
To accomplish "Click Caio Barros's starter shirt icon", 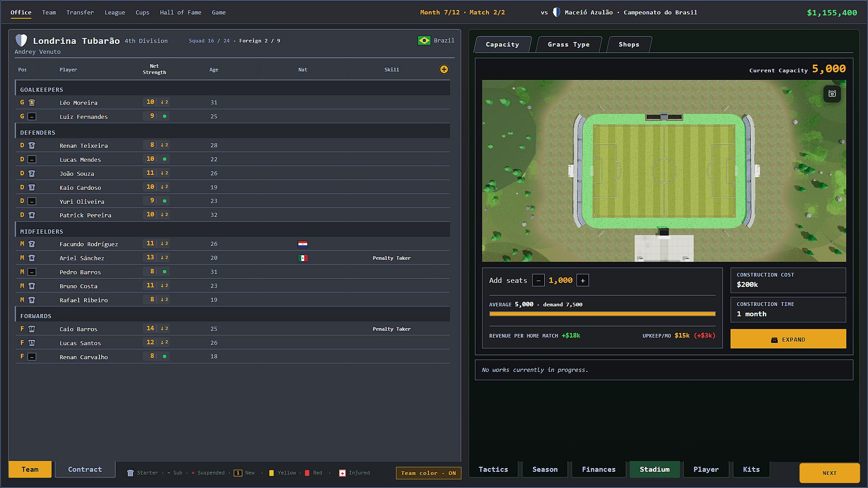I will tap(32, 329).
